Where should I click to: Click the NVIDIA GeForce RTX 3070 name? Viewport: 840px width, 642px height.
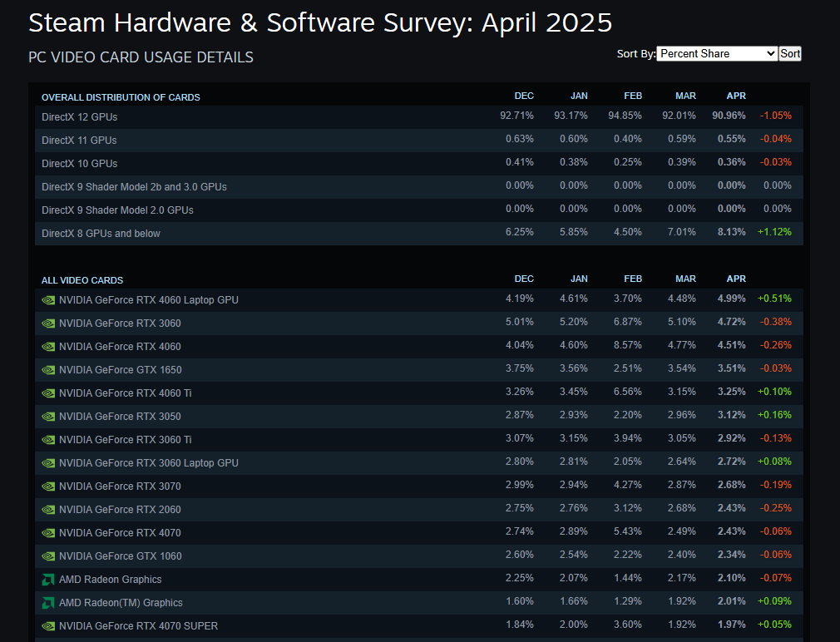pos(120,486)
